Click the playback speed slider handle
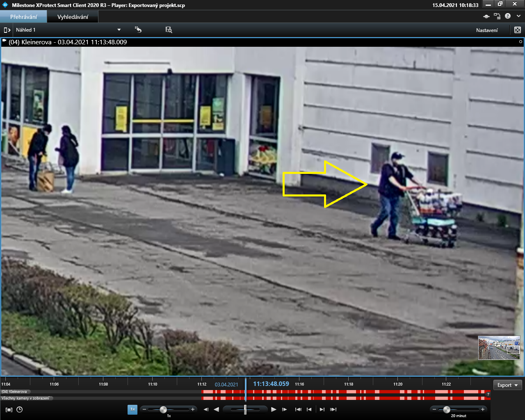This screenshot has width=525, height=420. [x=163, y=409]
